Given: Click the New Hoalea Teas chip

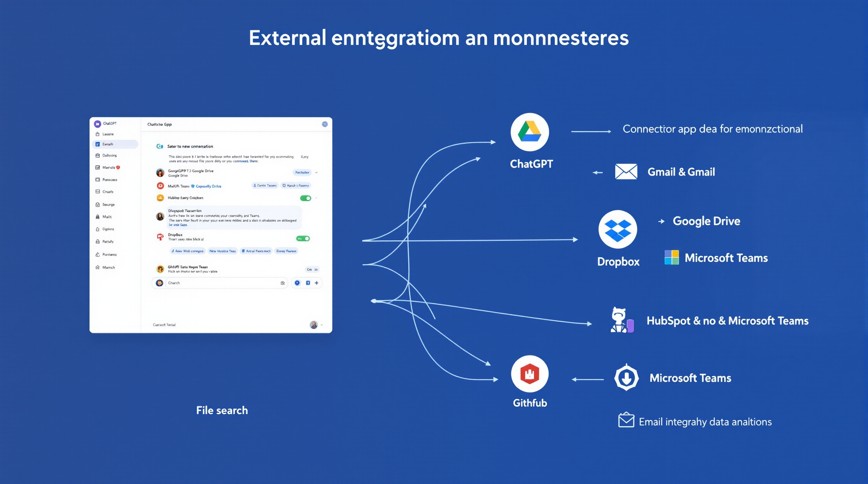Looking at the screenshot, I should point(222,251).
